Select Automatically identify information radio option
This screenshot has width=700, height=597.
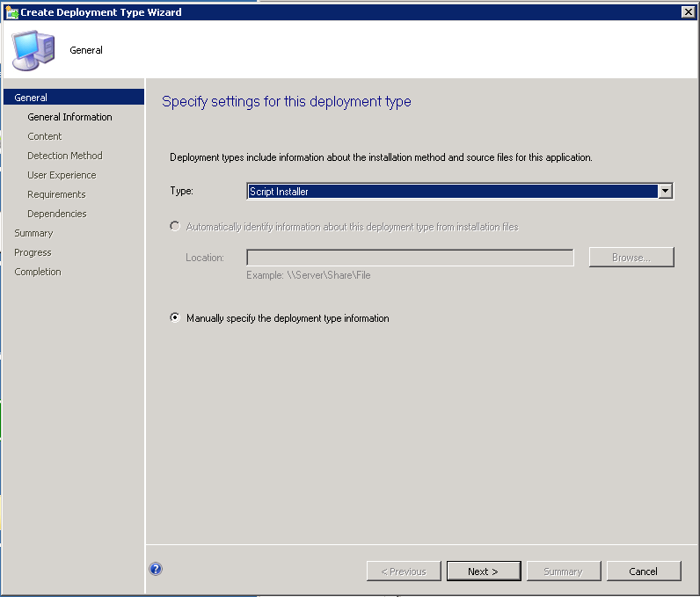[175, 227]
